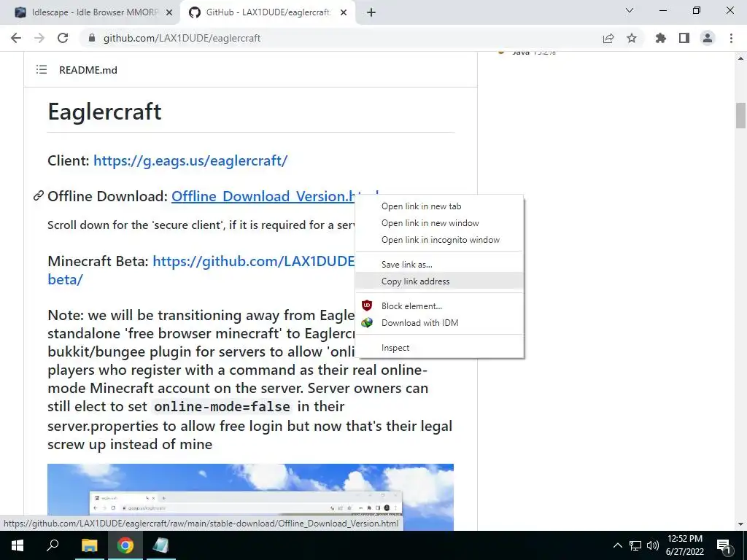Screen dimensions: 747x560
Task: Click the Chrome taskbar icon
Action: [x=125, y=545]
